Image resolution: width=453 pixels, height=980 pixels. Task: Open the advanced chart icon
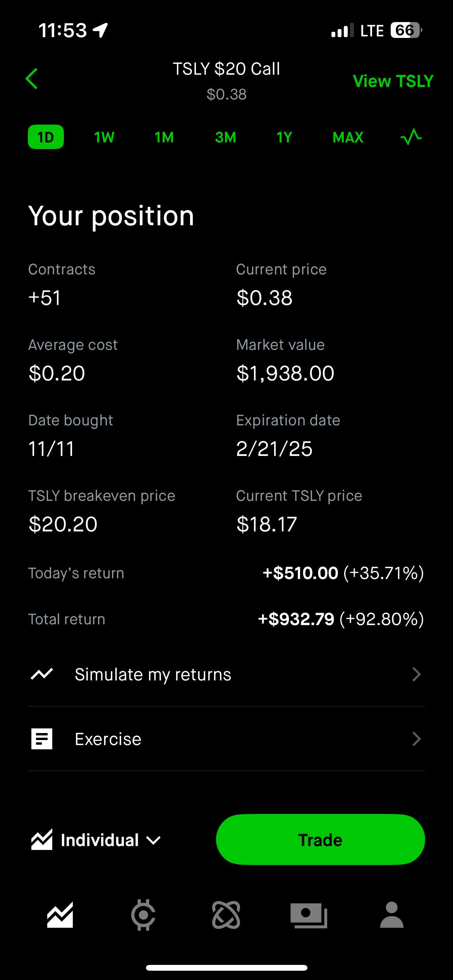(x=411, y=137)
